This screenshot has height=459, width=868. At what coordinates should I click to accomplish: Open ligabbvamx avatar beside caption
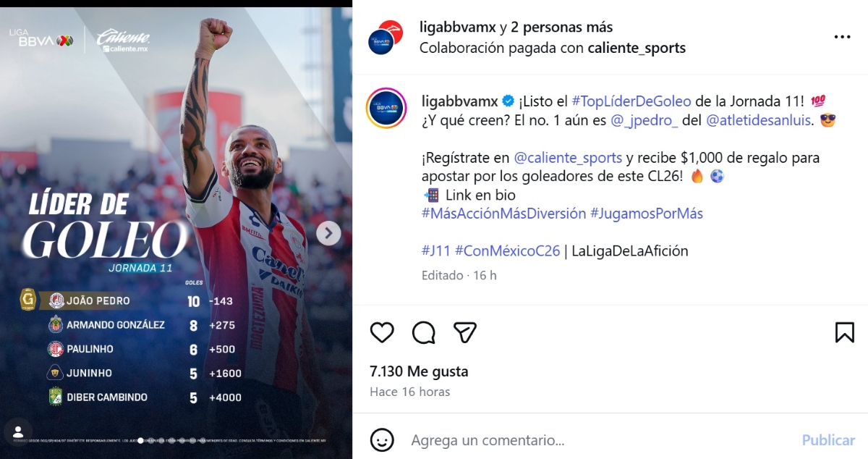click(385, 109)
